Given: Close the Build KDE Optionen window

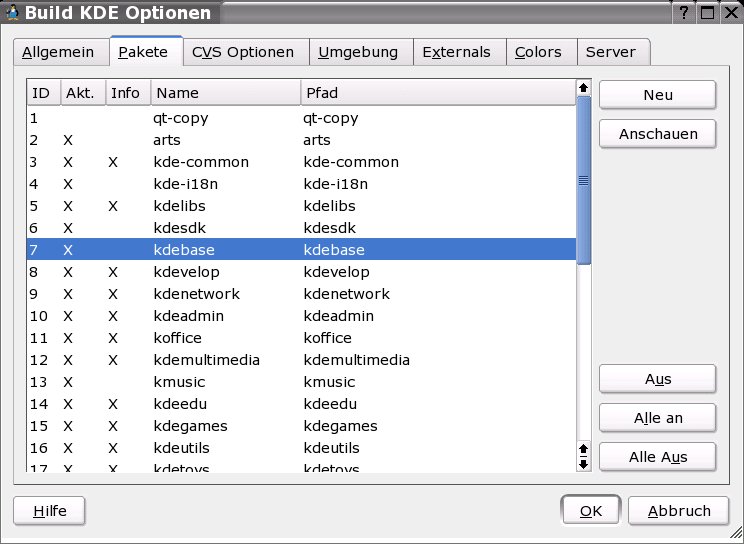Looking at the screenshot, I should 731,13.
